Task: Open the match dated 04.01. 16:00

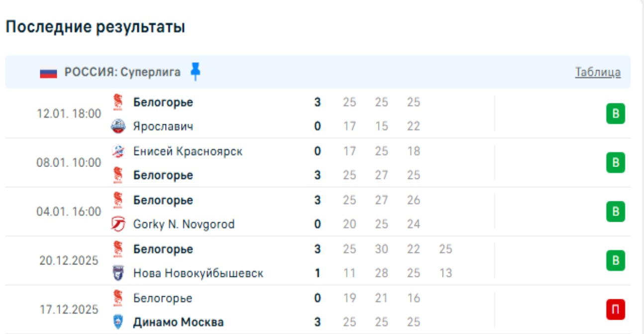Action: tap(69, 212)
